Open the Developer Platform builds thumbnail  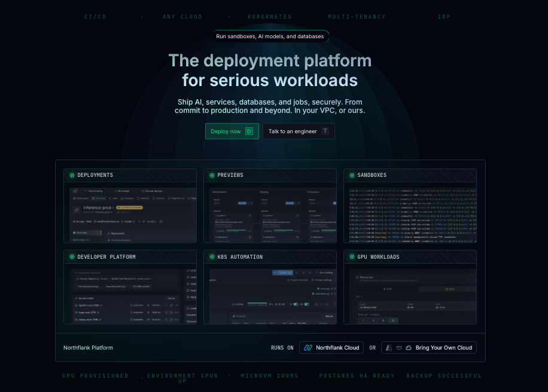(130, 294)
